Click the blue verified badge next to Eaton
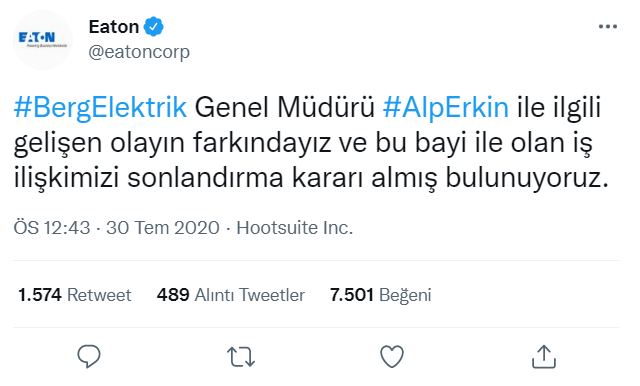Viewport: 640px width, 386px height. click(153, 27)
